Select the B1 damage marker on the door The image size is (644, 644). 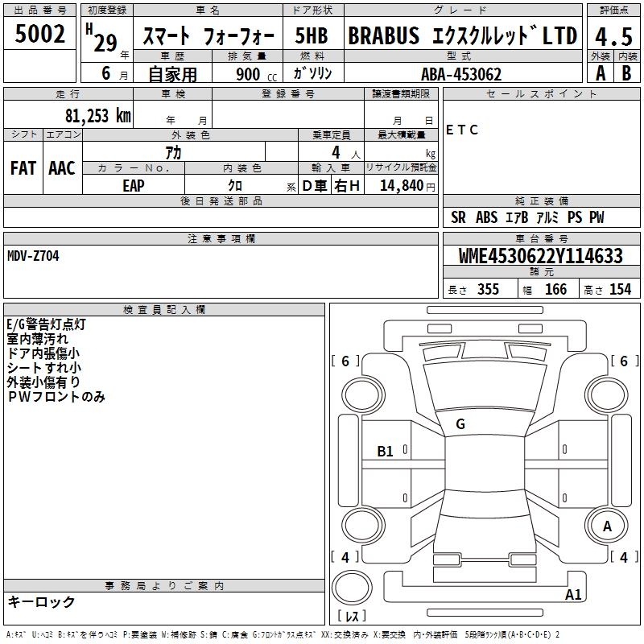386,452
